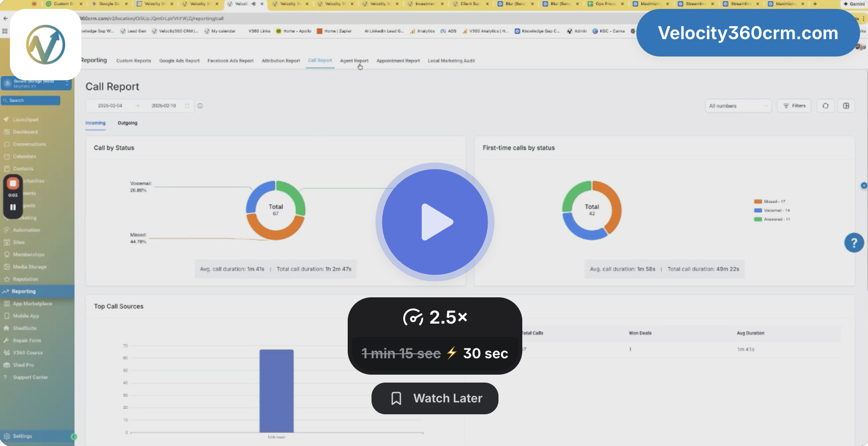
Task: Toggle the Missed - 17 legend entry
Action: tap(770, 202)
